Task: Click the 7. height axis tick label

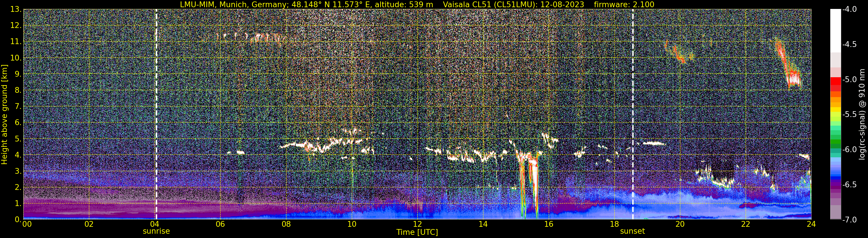Action: click(18, 107)
